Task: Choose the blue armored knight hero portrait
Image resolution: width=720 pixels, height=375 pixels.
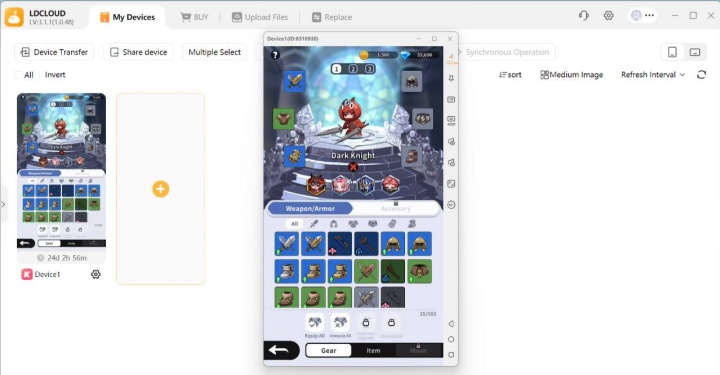Action: coord(366,185)
